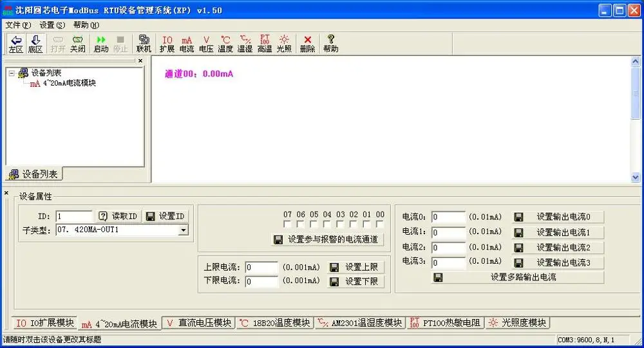Viewport: 644px width, 348px height.
Task: Select the 4~20mA电流模块 bottom tab
Action: click(120, 324)
